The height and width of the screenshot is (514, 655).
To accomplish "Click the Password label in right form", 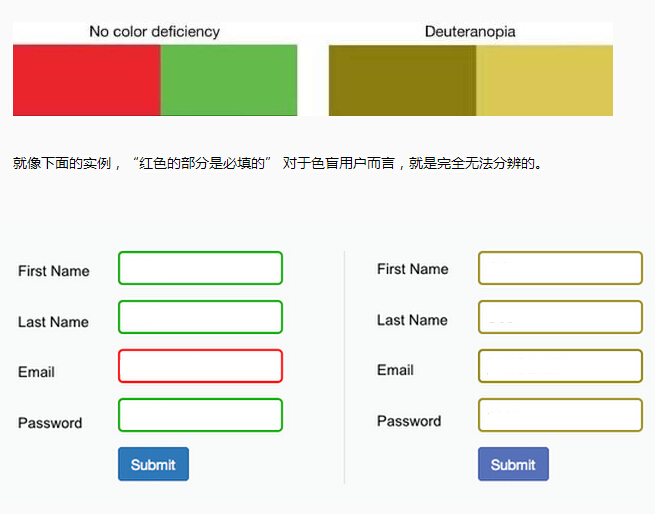I will 409,421.
